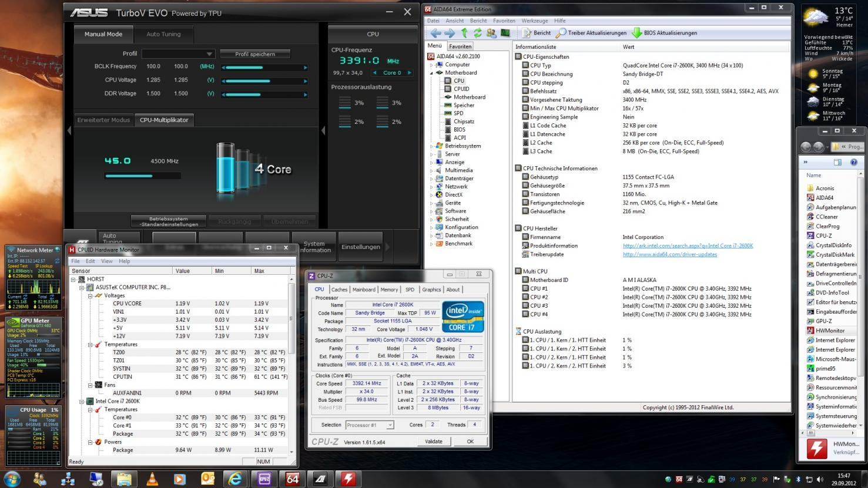This screenshot has height=488, width=868.
Task: Open VLC media player from taskbar
Action: coord(152,479)
